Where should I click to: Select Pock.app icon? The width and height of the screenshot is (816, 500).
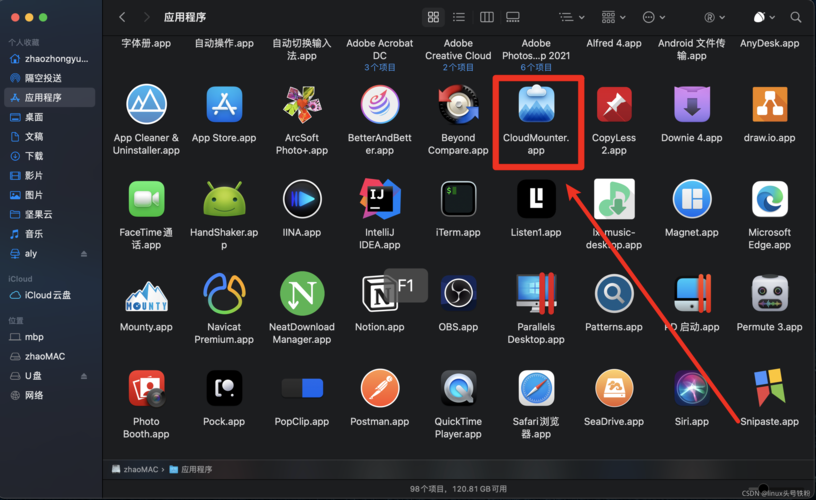pyautogui.click(x=224, y=388)
